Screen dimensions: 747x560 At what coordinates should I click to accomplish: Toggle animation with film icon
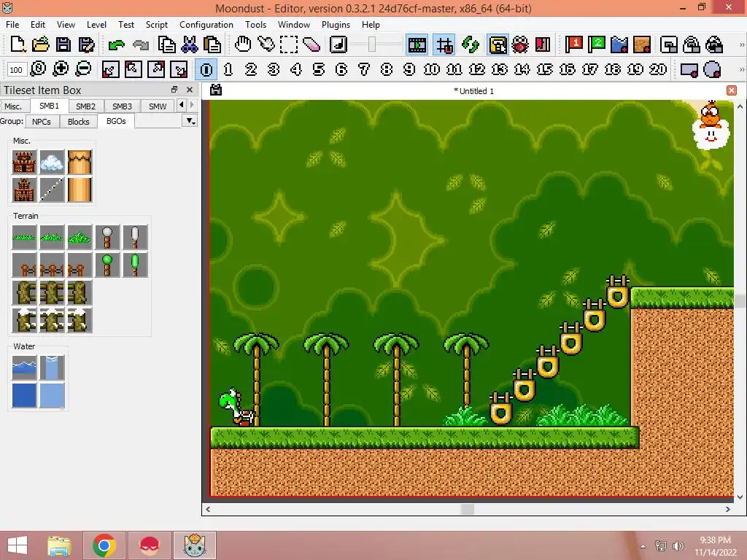click(417, 45)
